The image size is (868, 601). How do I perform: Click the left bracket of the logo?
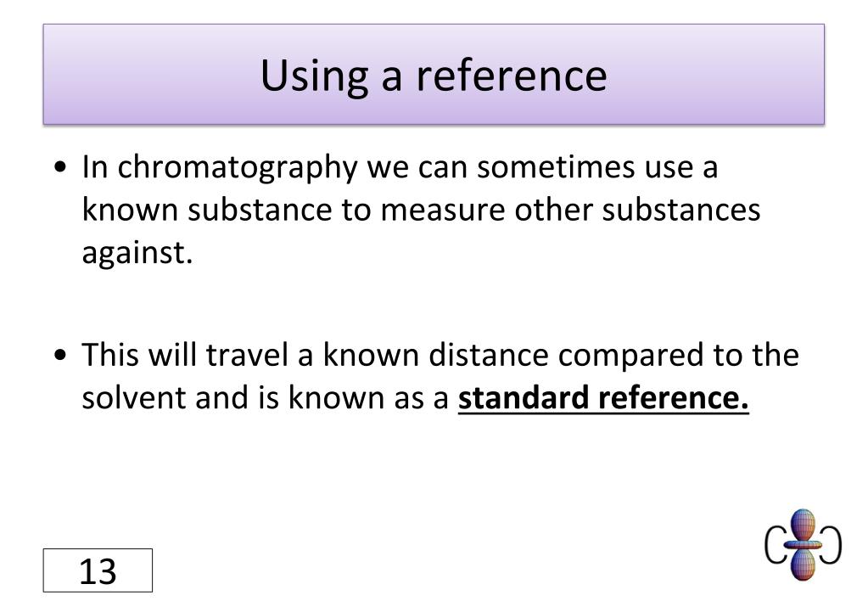pyautogui.click(x=775, y=545)
